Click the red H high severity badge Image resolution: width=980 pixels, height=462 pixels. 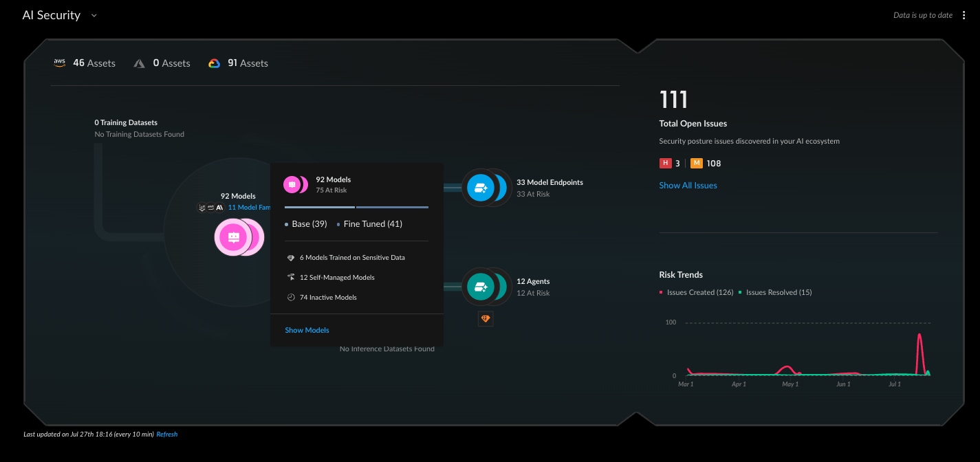click(x=665, y=163)
